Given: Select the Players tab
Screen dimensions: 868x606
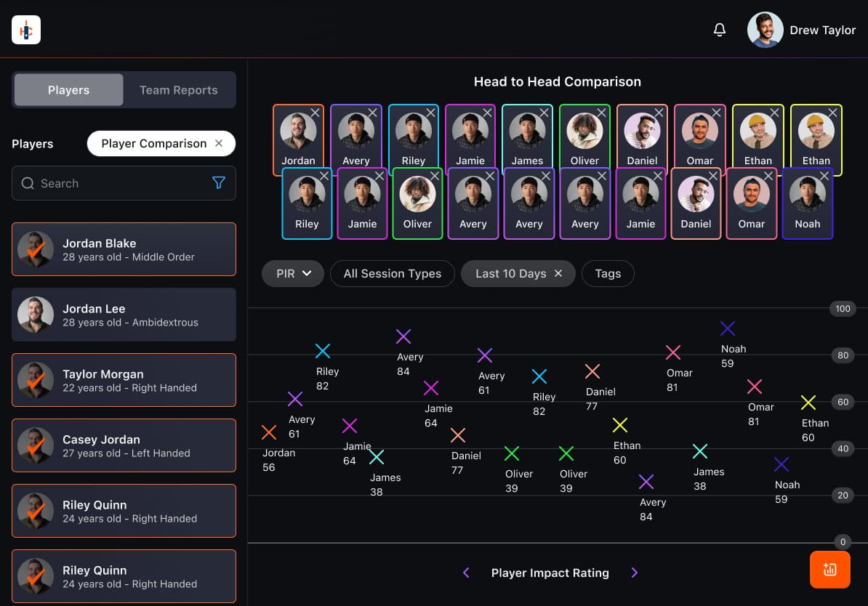Looking at the screenshot, I should 68,89.
